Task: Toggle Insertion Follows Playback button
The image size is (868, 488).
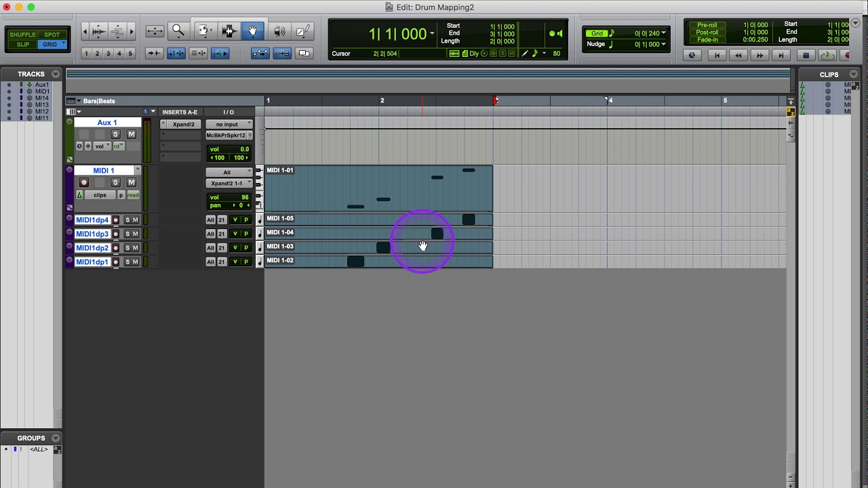Action: click(220, 54)
